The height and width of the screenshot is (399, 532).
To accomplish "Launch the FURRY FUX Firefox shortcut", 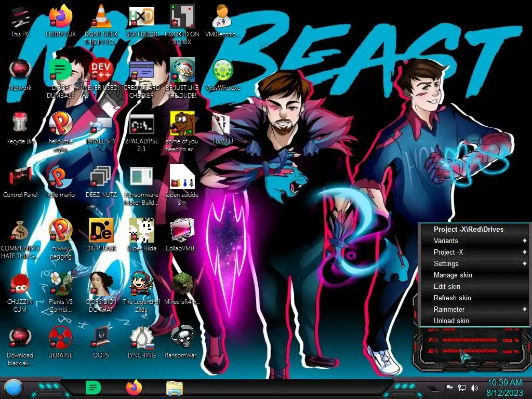I will (60, 21).
